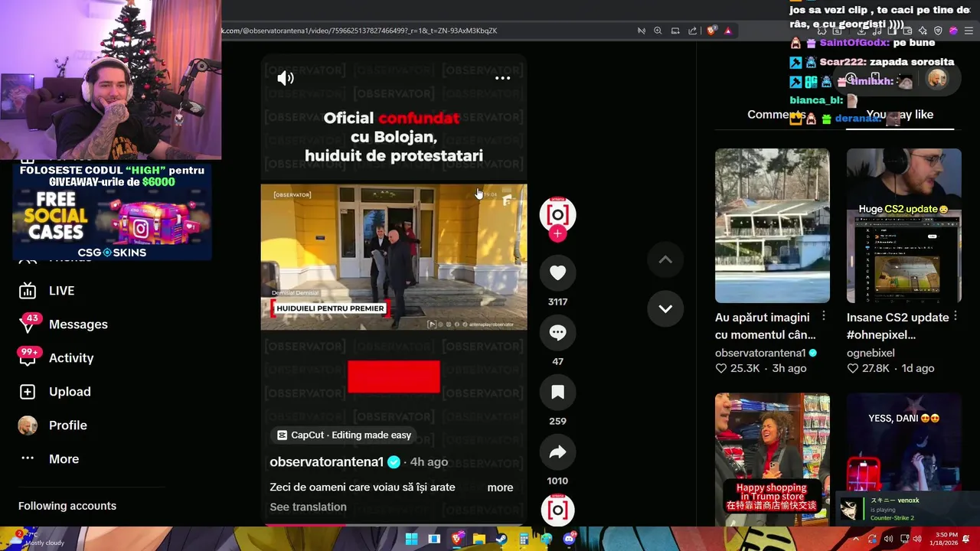Open the 'Happy shopping in Trump store' thumbnail
Screen dimensions: 980x551
click(772, 459)
